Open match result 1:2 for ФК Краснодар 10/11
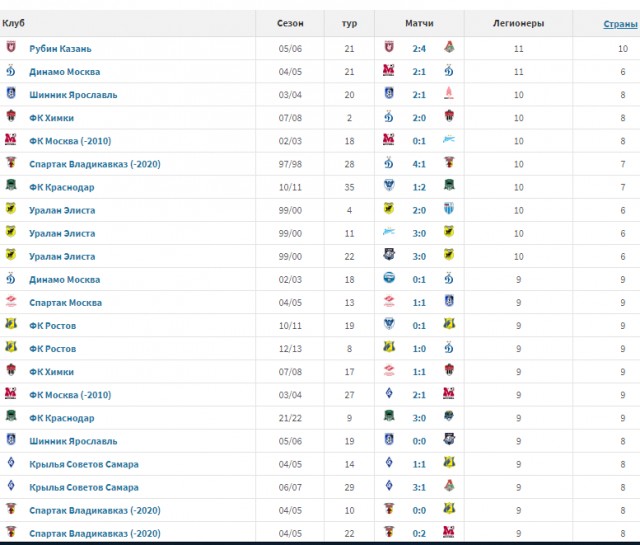640x545 pixels. click(419, 187)
